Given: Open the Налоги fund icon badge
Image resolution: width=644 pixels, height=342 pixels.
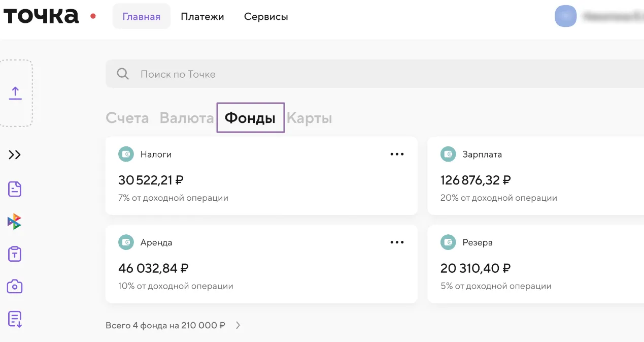Looking at the screenshot, I should (x=126, y=154).
